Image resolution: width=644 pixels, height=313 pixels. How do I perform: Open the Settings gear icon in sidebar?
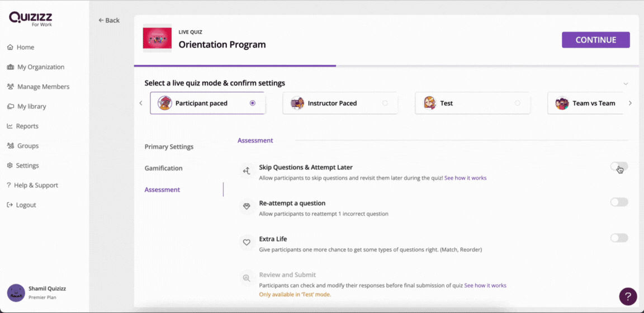point(10,165)
